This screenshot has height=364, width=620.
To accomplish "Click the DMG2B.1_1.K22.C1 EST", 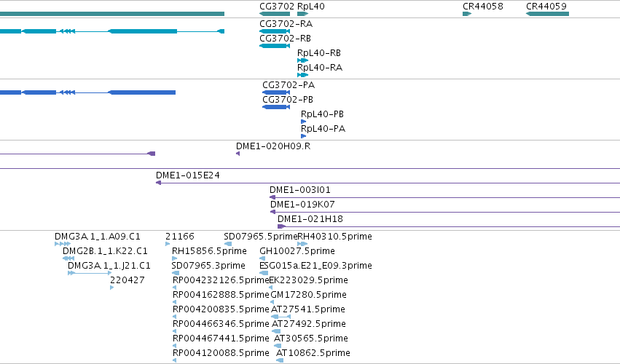I will click(68, 258).
